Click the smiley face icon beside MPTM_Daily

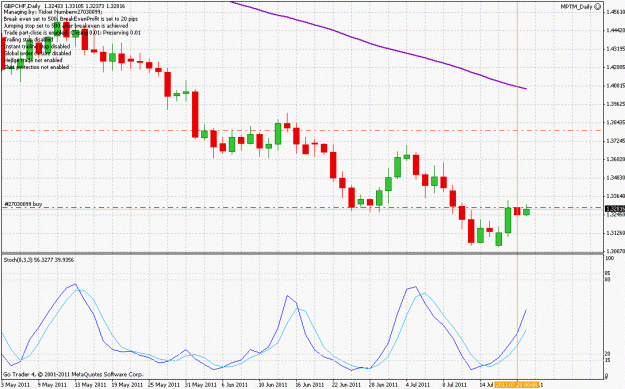[597, 6]
